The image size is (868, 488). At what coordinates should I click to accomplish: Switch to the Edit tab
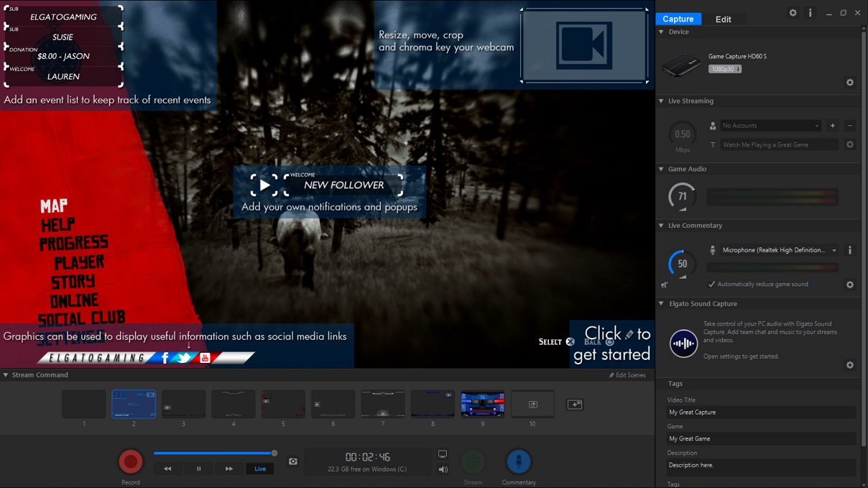[724, 19]
